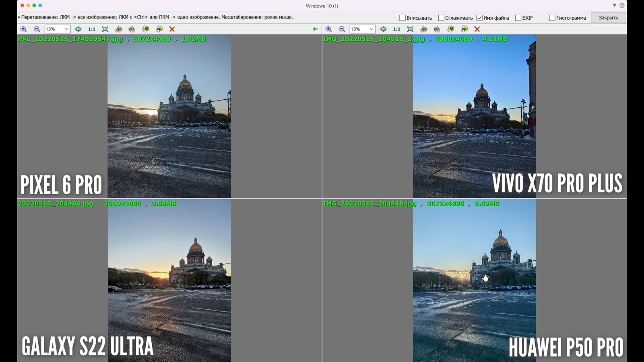The height and width of the screenshot is (362, 644).
Task: Rotate PXL_20220515 image left 90 degrees
Action: (x=118, y=29)
